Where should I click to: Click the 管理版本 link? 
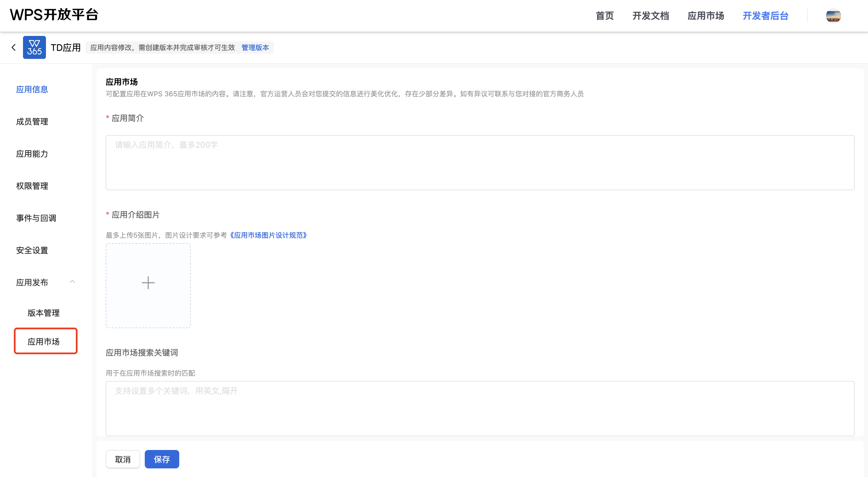pos(255,47)
